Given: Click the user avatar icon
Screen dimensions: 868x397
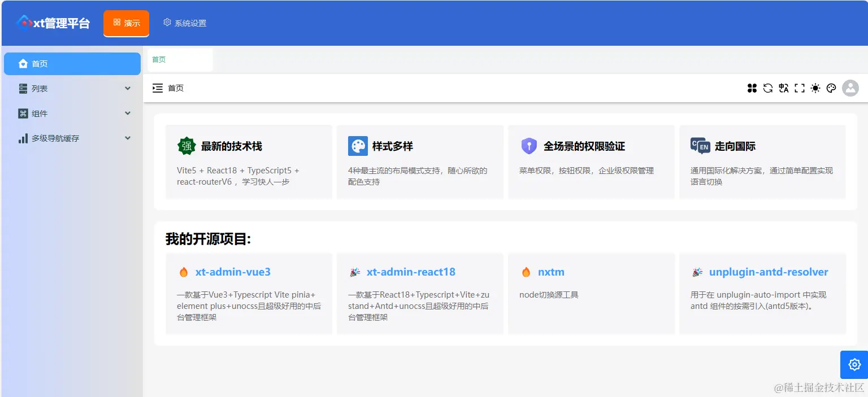Looking at the screenshot, I should pyautogui.click(x=850, y=88).
